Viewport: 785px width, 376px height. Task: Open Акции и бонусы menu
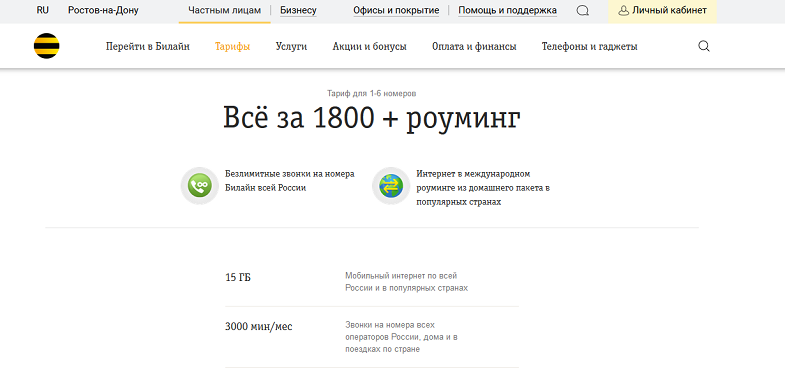click(x=369, y=47)
